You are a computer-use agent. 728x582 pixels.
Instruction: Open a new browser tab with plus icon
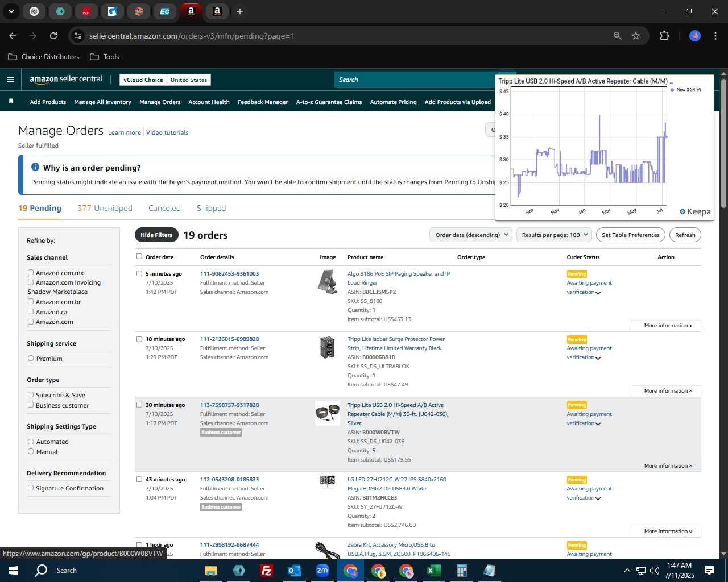click(240, 11)
